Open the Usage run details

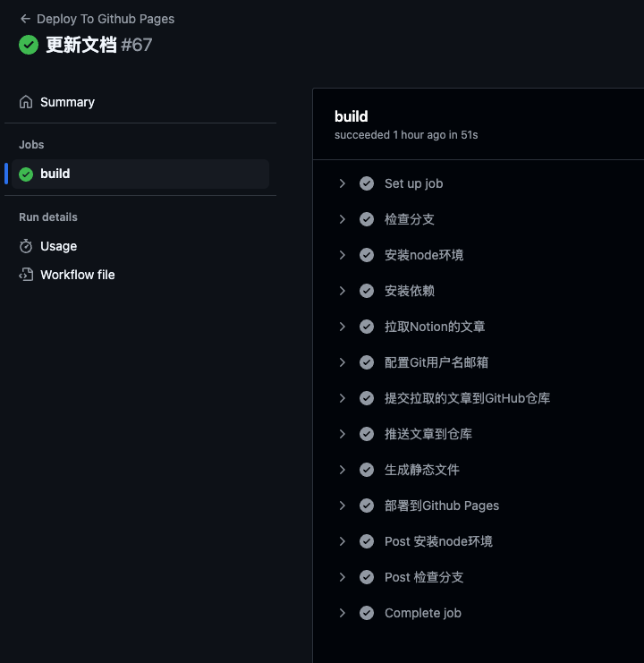pos(59,246)
